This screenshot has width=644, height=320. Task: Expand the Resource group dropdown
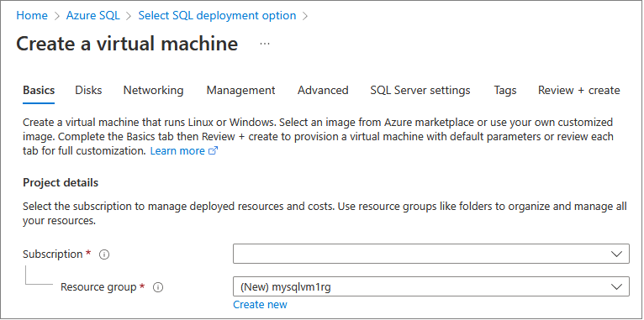pos(430,286)
